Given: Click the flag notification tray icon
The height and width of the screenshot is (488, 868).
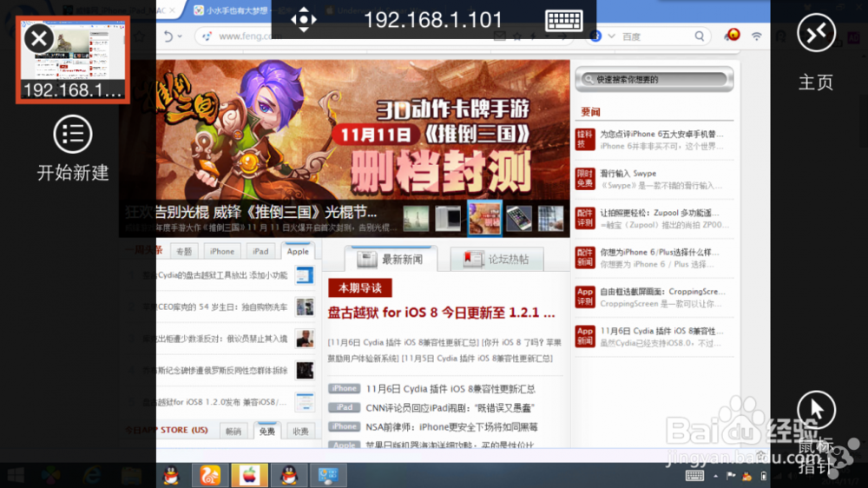Looking at the screenshot, I should [x=731, y=476].
